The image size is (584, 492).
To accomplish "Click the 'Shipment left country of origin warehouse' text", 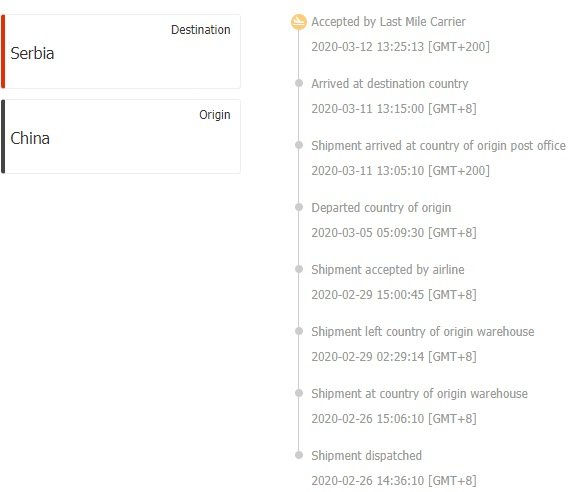I will pyautogui.click(x=423, y=331).
